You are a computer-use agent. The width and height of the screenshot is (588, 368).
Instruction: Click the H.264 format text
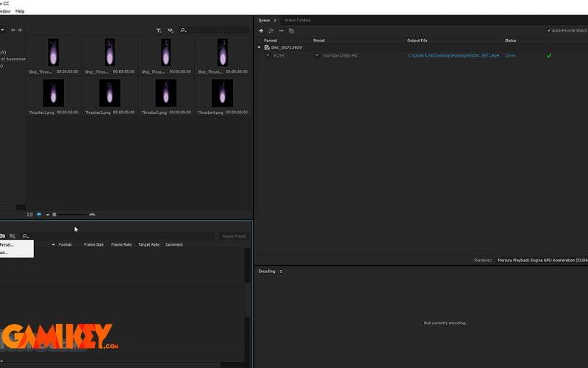[x=279, y=56]
